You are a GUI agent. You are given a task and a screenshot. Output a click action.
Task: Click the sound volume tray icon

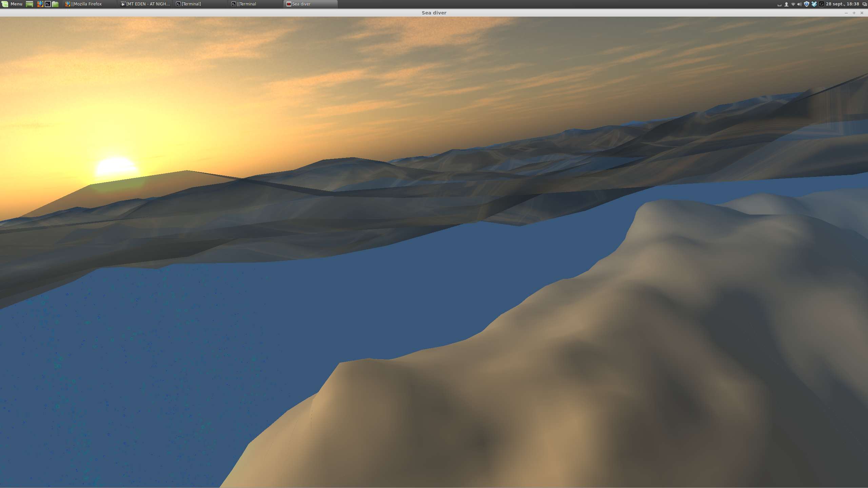click(x=800, y=4)
